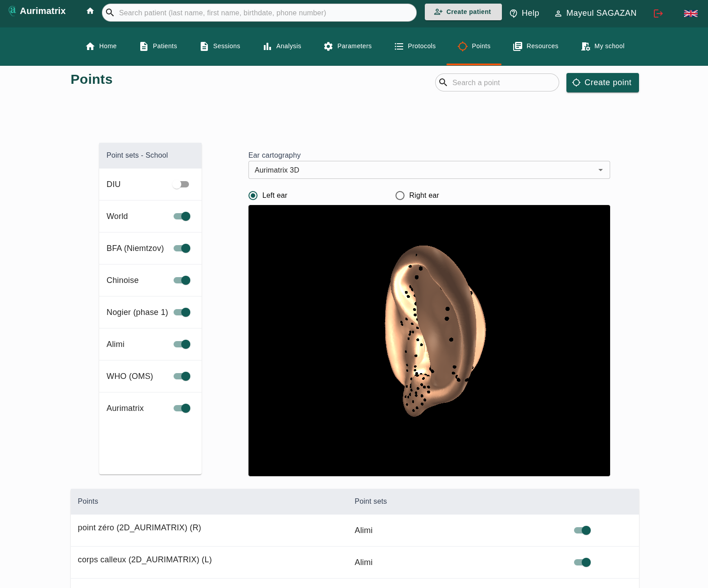The width and height of the screenshot is (708, 588).
Task: Click the magnifier icon in the patient search
Action: tap(110, 13)
